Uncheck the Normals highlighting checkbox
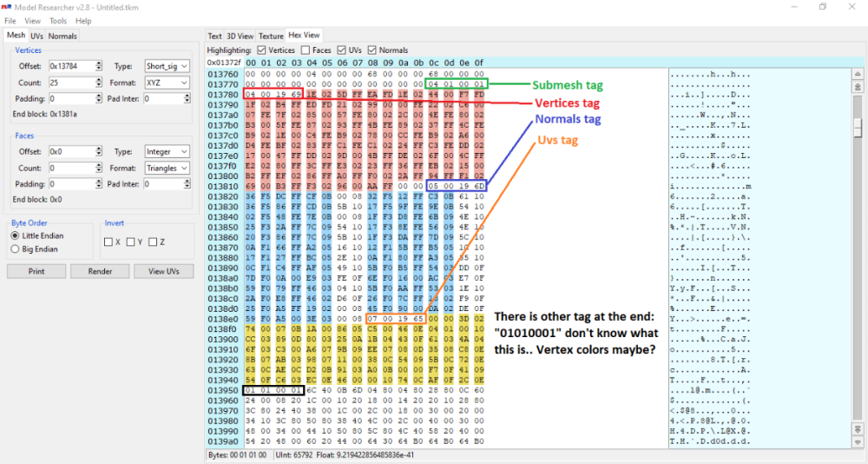The height and width of the screenshot is (464, 868). point(372,50)
